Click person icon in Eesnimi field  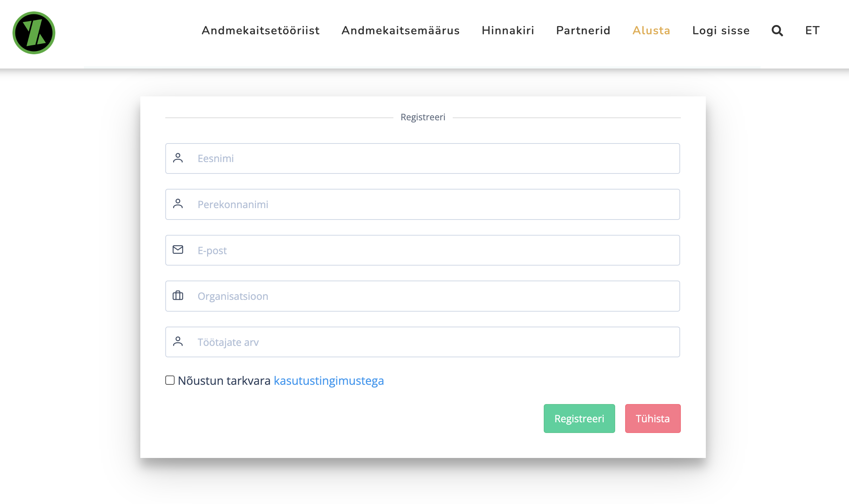pos(178,158)
